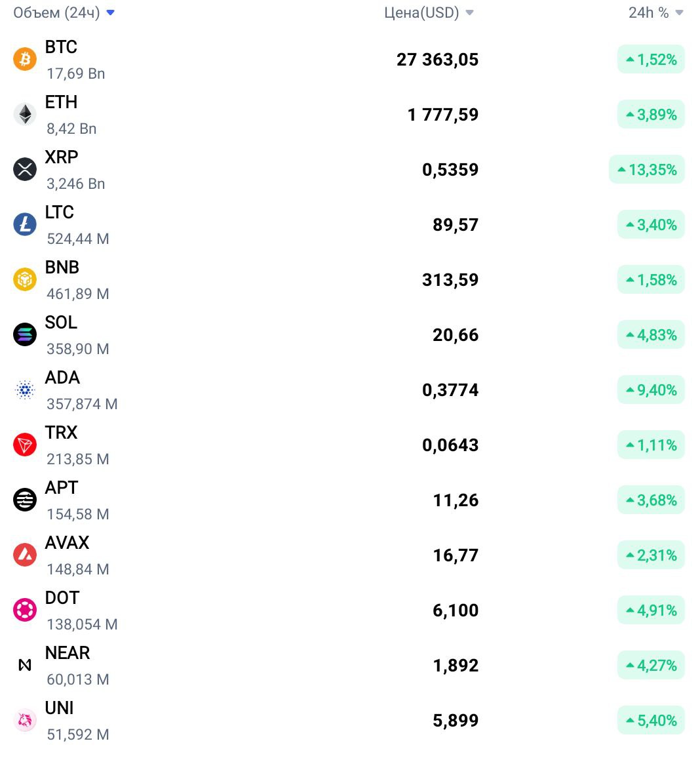Image resolution: width=700 pixels, height=760 pixels.
Task: Sort by Объем (24ч) dropdown arrow
Action: 111,12
